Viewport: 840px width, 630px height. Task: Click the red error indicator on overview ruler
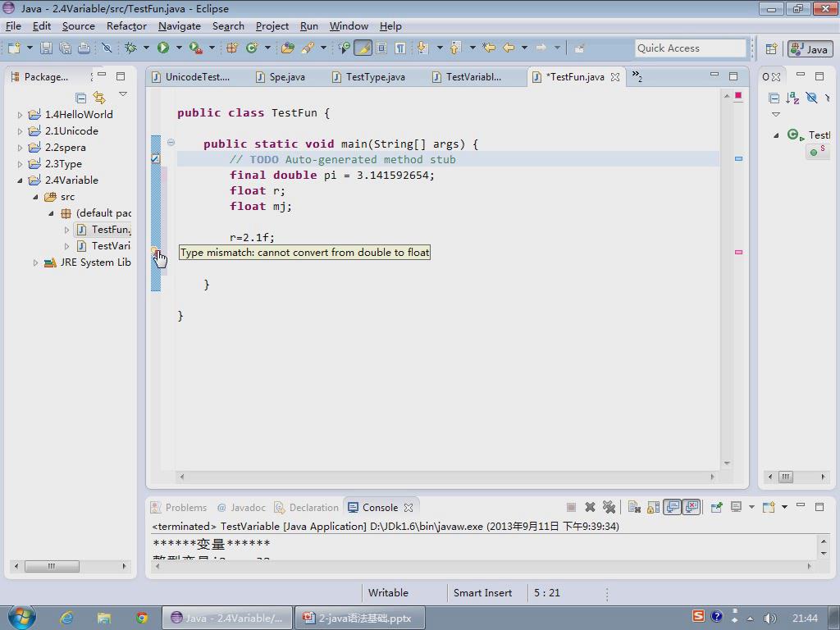point(738,95)
